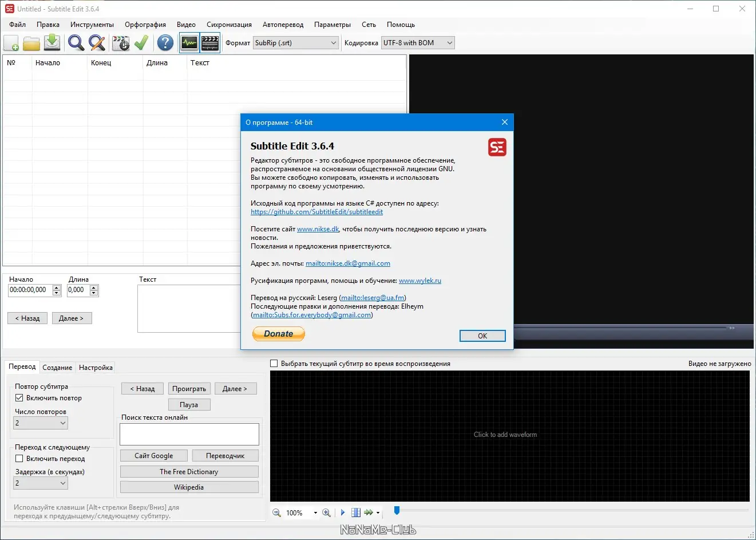Close the About dialog with X
Screen dimensions: 756x540
[504, 122]
